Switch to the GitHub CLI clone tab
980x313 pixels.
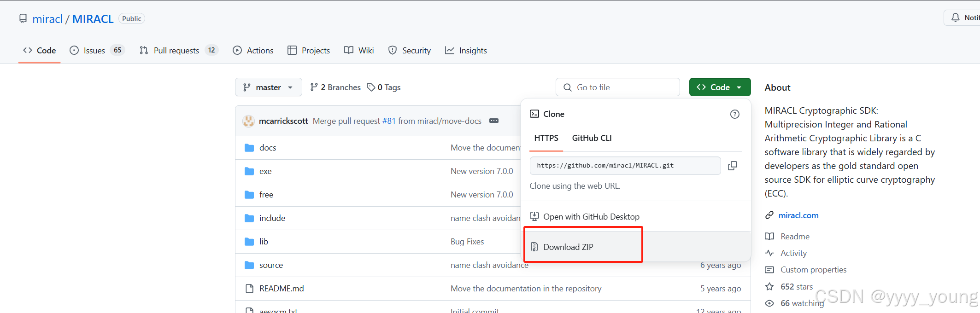tap(592, 138)
